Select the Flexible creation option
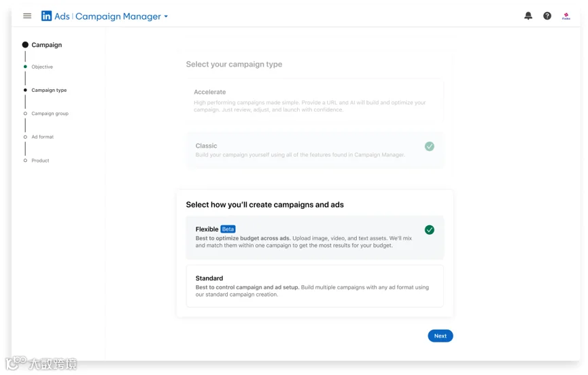 click(x=315, y=238)
